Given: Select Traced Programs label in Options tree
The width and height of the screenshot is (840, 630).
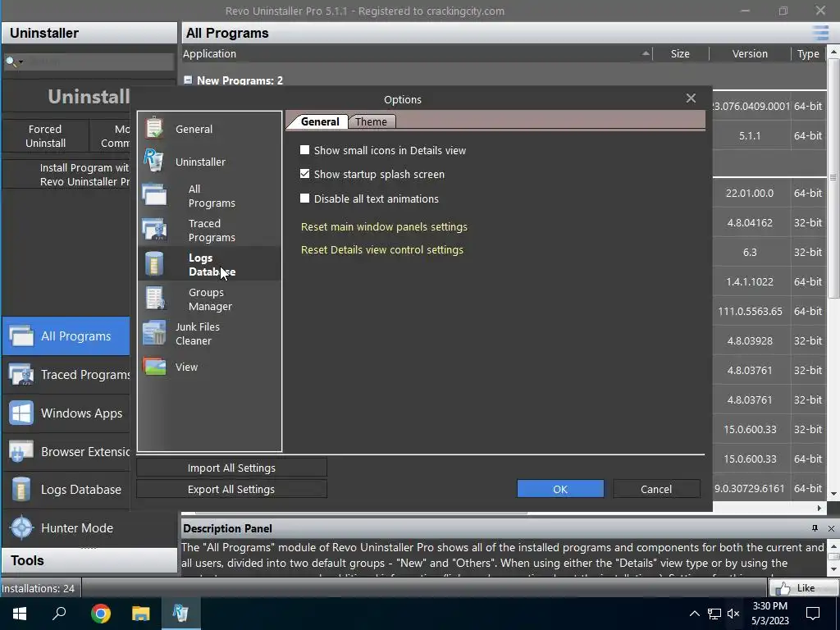Looking at the screenshot, I should click(212, 231).
